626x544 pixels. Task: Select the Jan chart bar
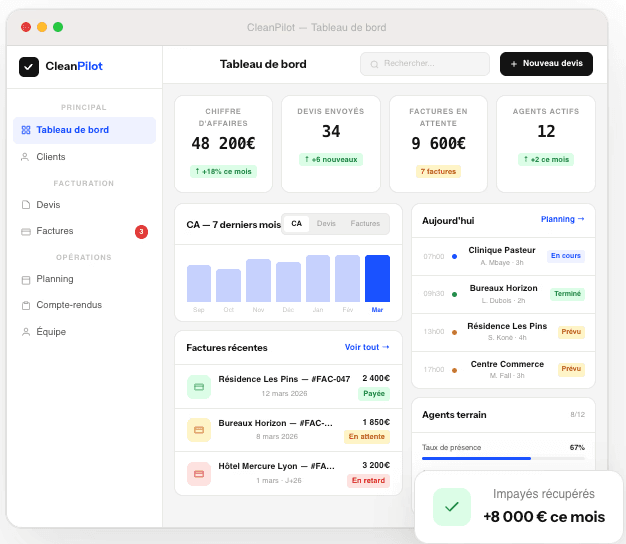pos(318,279)
